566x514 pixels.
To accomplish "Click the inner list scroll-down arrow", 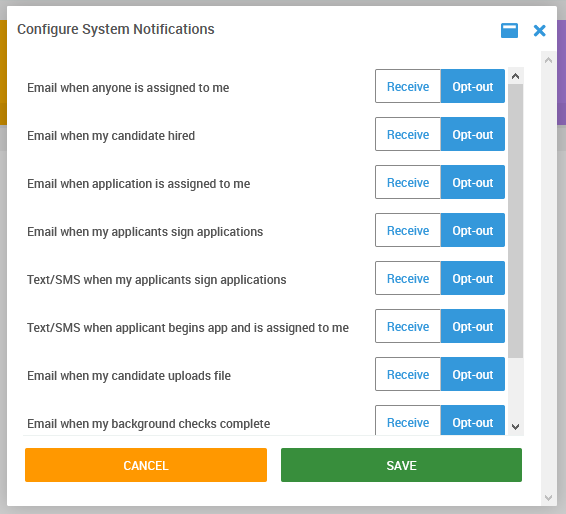I will [515, 427].
